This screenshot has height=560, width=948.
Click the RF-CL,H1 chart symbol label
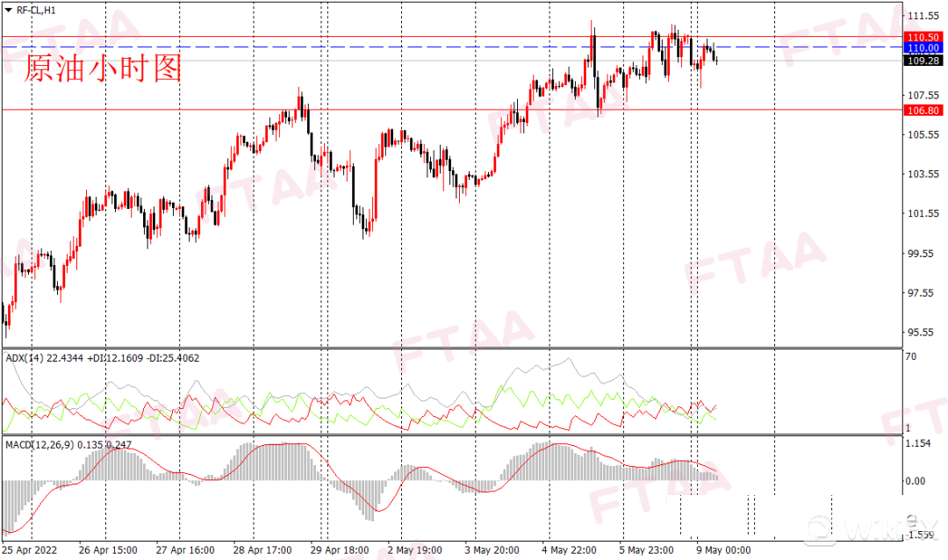point(37,11)
